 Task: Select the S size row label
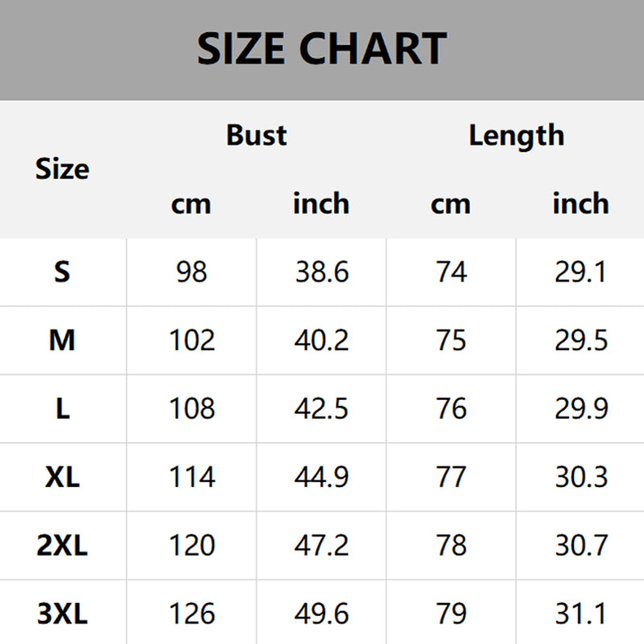pos(62,272)
